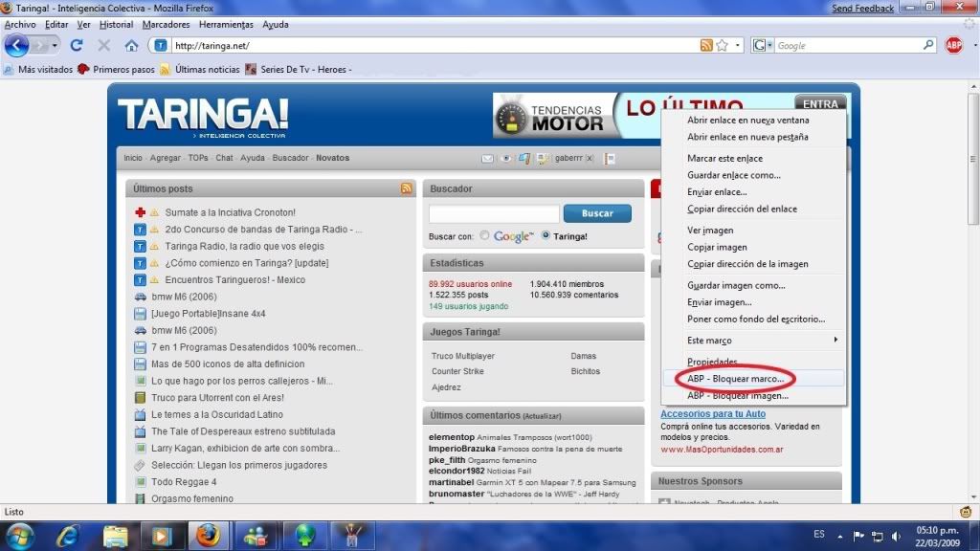Choose ABP - Bloquear imagen... menu entry
980x551 pixels.
coord(753,395)
